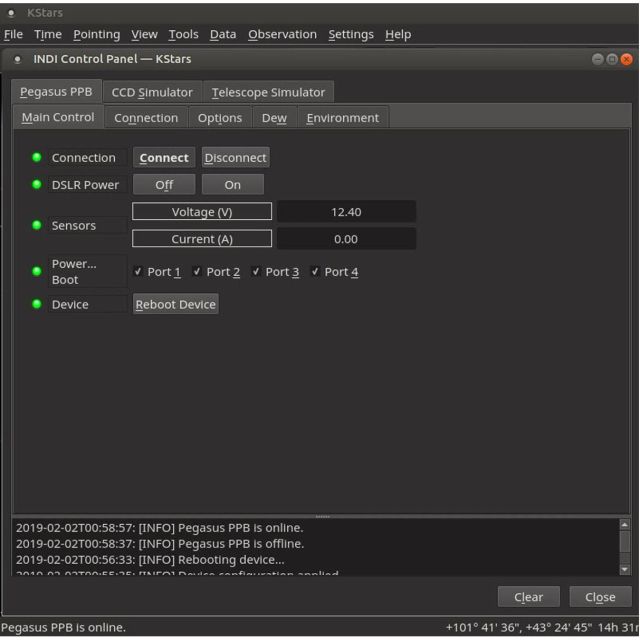The width and height of the screenshot is (640, 640).
Task: Click the log scrollbar down arrow
Action: tap(624, 569)
